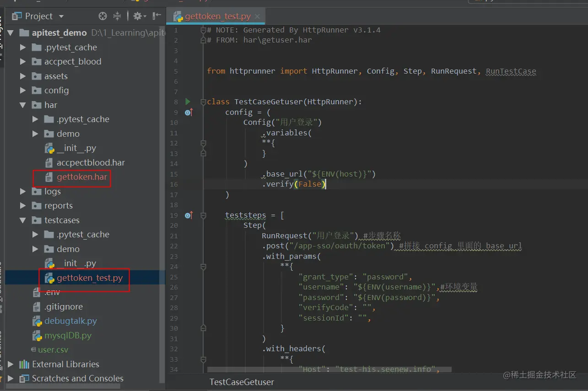The width and height of the screenshot is (588, 391).
Task: Select mysqlDB.py in the project tree
Action: click(x=68, y=336)
